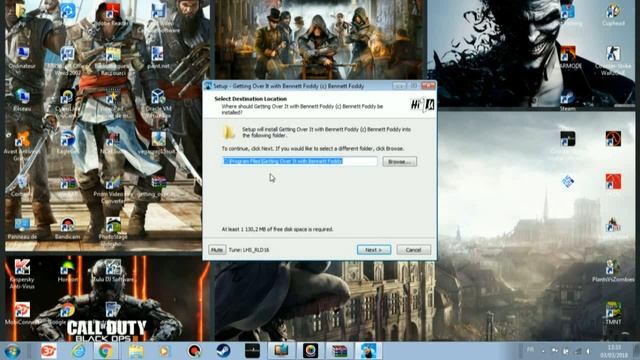Click the volume icon in system tray
640x360 pixels.
pyautogui.click(x=588, y=351)
